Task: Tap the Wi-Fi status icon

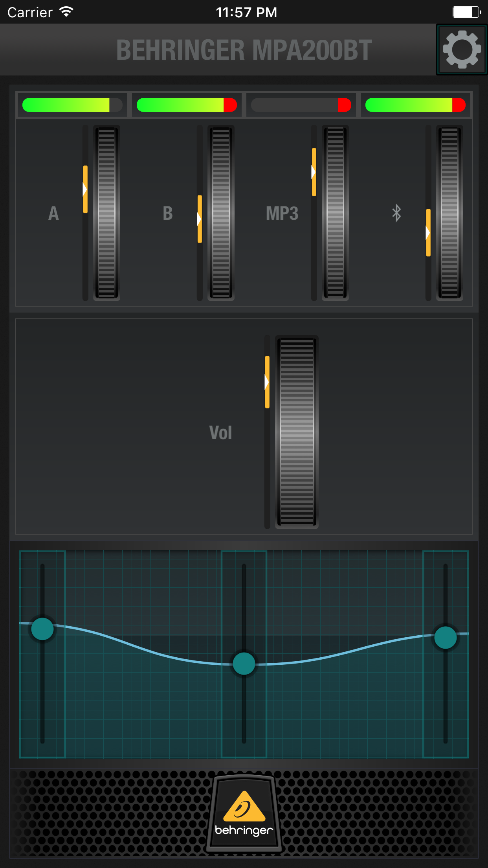Action: click(x=66, y=12)
